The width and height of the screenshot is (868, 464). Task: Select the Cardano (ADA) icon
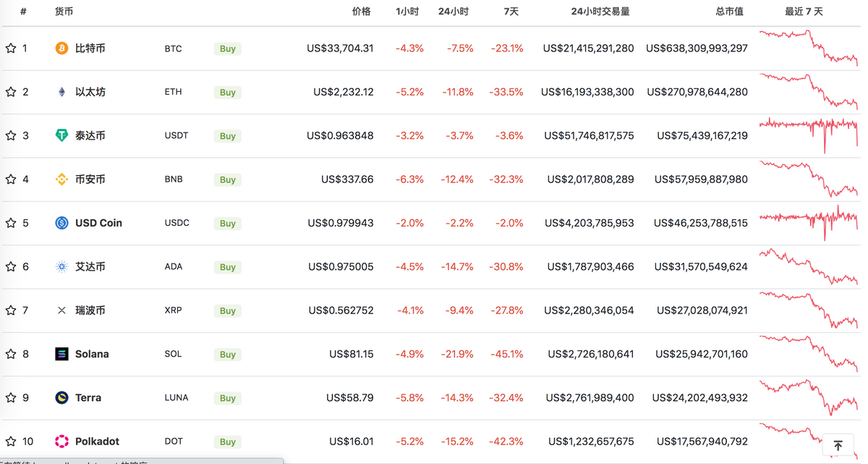tap(61, 266)
